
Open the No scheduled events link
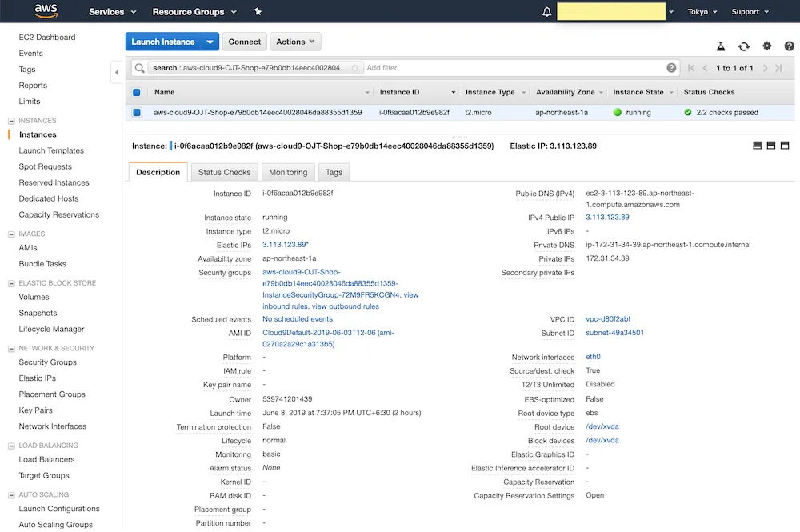(x=298, y=319)
